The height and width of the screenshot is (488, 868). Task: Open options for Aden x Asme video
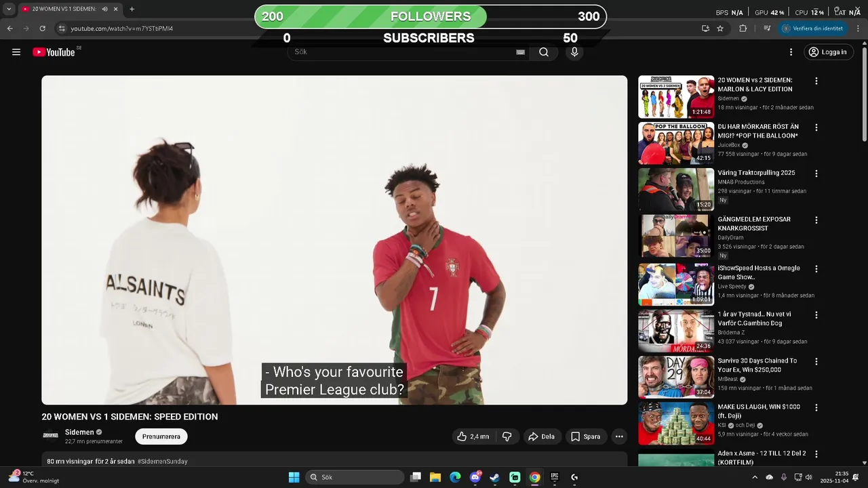click(816, 454)
